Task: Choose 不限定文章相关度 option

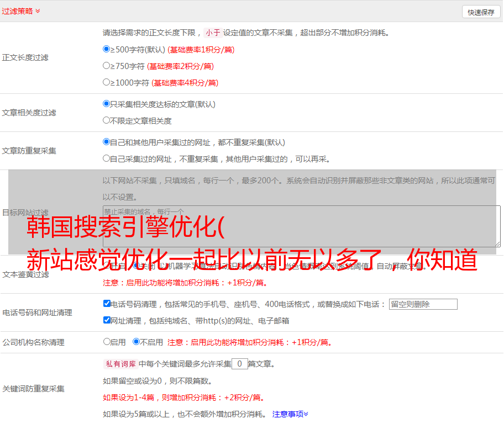Action: 106,120
